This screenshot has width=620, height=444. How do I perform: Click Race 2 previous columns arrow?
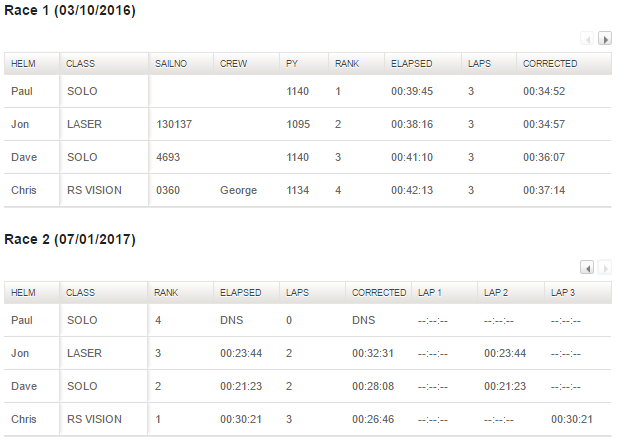tap(589, 268)
